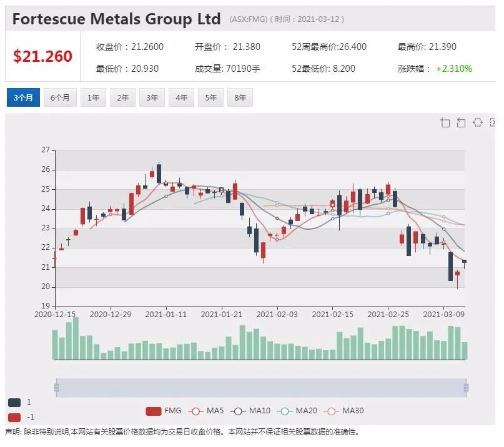
Task: Toggle the dark '1' rising-candle swatch
Action: click(14, 402)
